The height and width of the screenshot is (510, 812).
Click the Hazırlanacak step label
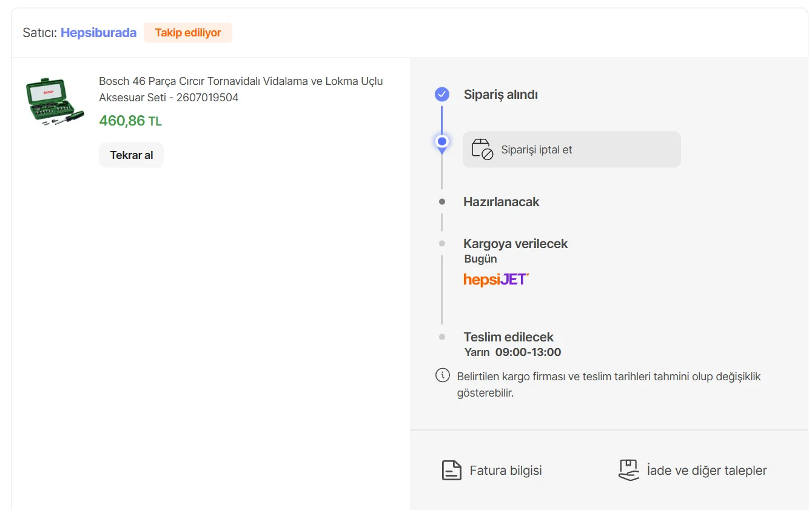point(502,202)
